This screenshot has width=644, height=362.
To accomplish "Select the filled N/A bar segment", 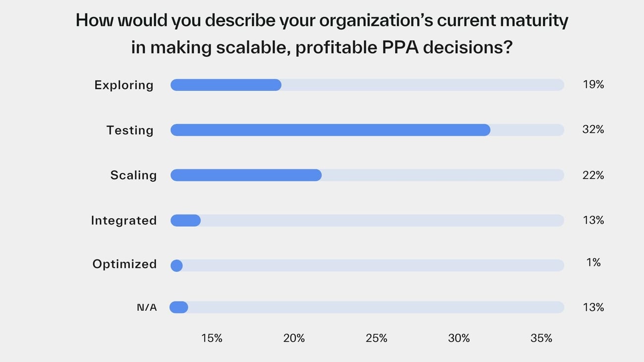I will point(179,307).
